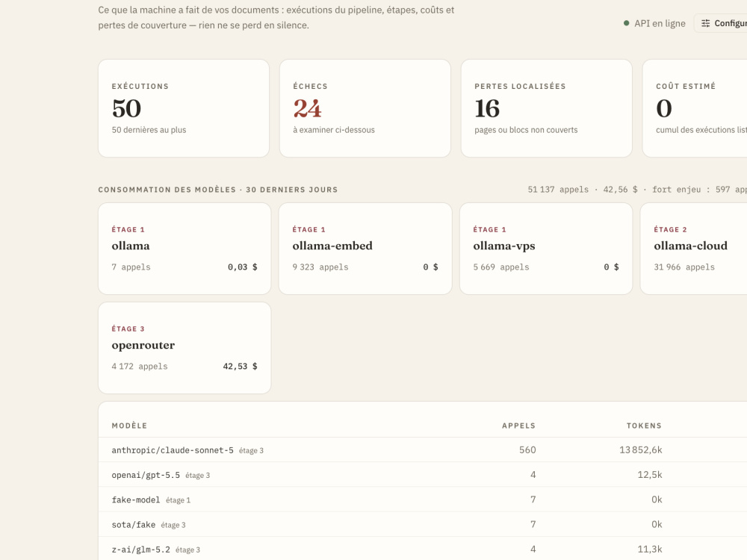Click the 0,03 $ ollama cost
747x560 pixels.
[243, 267]
